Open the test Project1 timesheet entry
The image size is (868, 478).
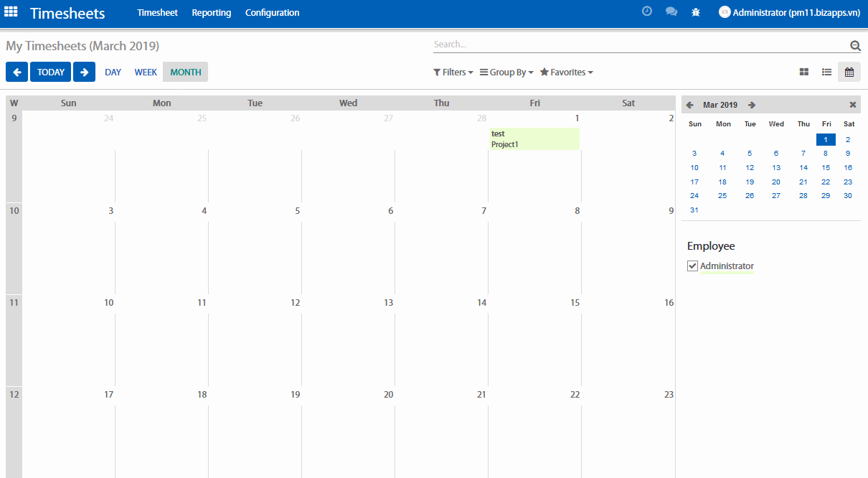pyautogui.click(x=534, y=139)
